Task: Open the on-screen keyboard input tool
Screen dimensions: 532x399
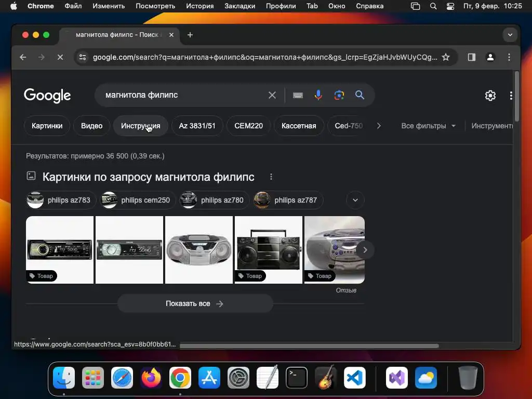Action: point(298,96)
